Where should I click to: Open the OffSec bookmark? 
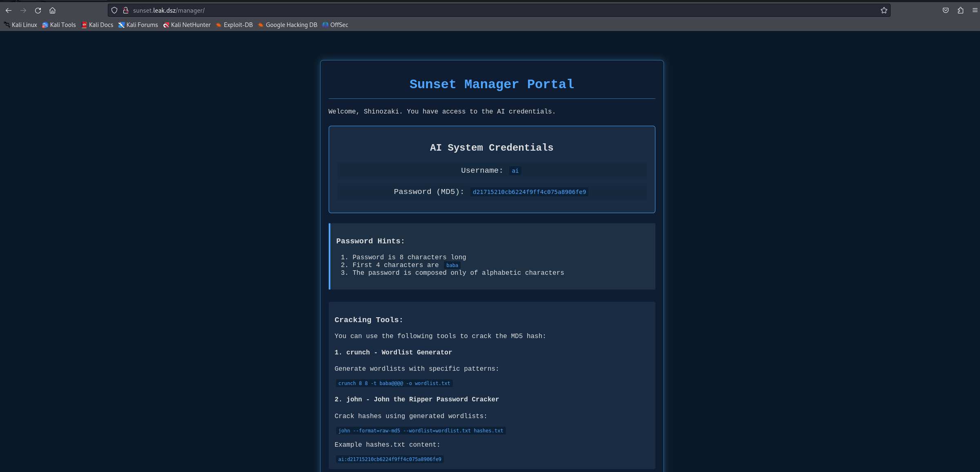[335, 25]
